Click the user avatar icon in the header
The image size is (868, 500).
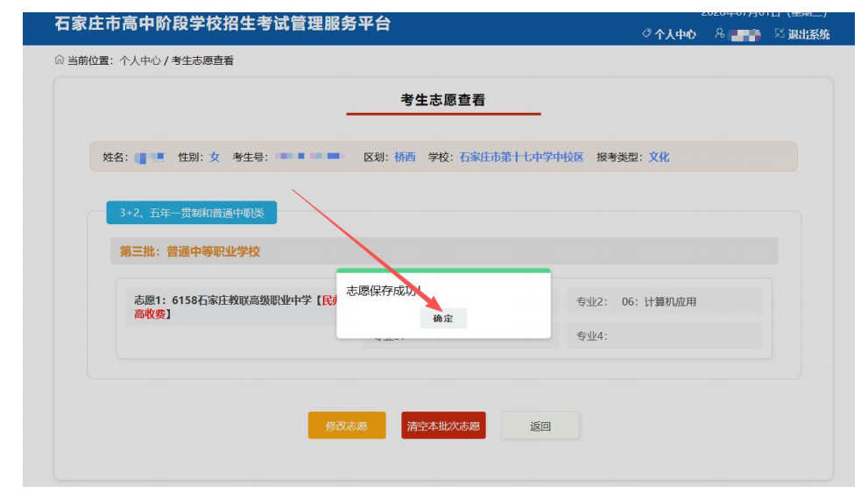719,34
